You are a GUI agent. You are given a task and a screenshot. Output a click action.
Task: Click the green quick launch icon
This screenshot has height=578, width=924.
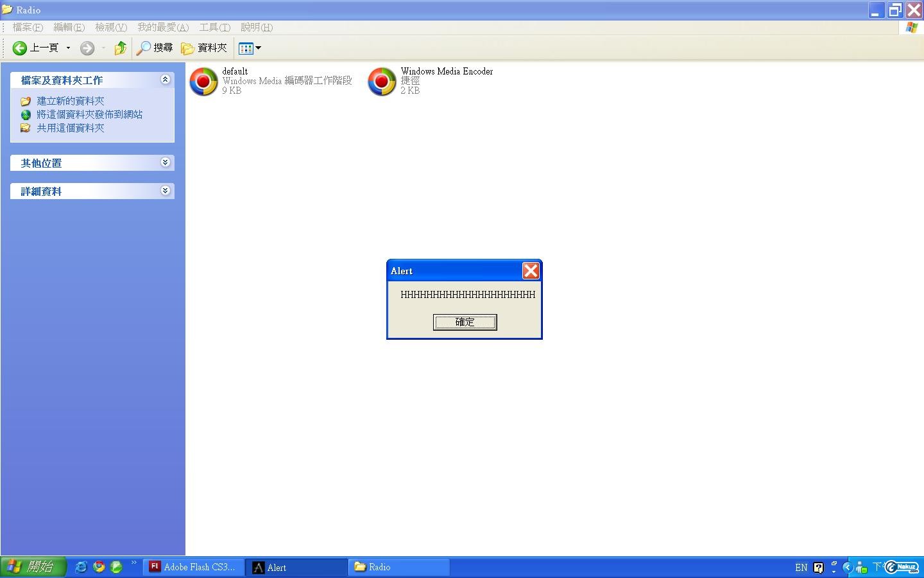coord(116,566)
